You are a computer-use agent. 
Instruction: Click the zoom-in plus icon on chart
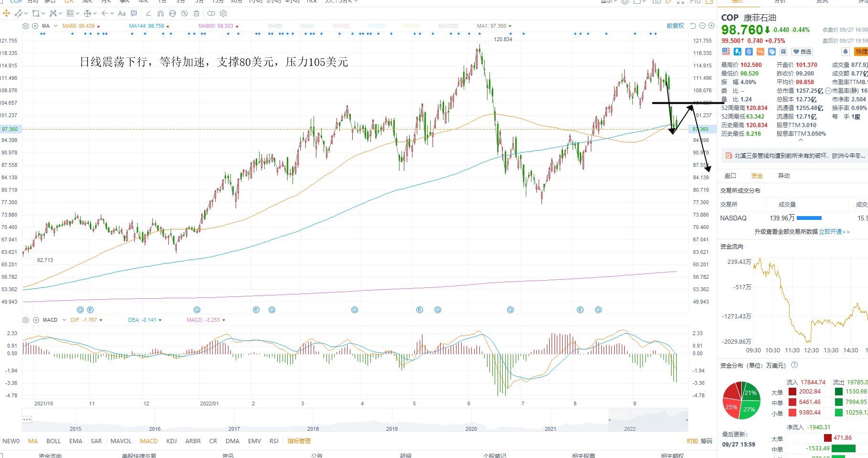[x=711, y=26]
